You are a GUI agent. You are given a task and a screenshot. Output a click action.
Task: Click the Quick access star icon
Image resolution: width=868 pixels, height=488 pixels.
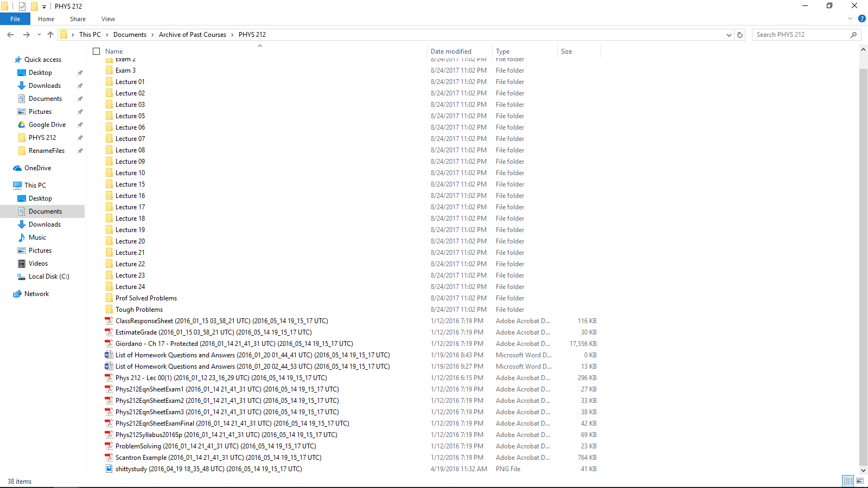18,60
